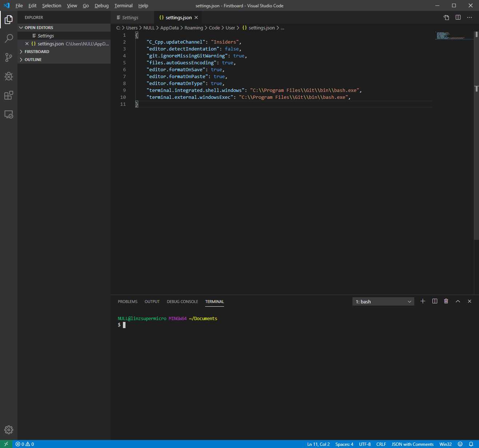This screenshot has width=479, height=448.
Task: Click 'Code' in the breadcrumb path
Action: (214, 28)
